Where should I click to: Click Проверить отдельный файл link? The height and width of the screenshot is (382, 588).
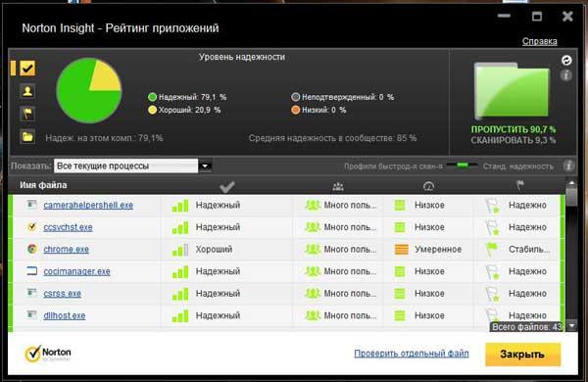412,354
